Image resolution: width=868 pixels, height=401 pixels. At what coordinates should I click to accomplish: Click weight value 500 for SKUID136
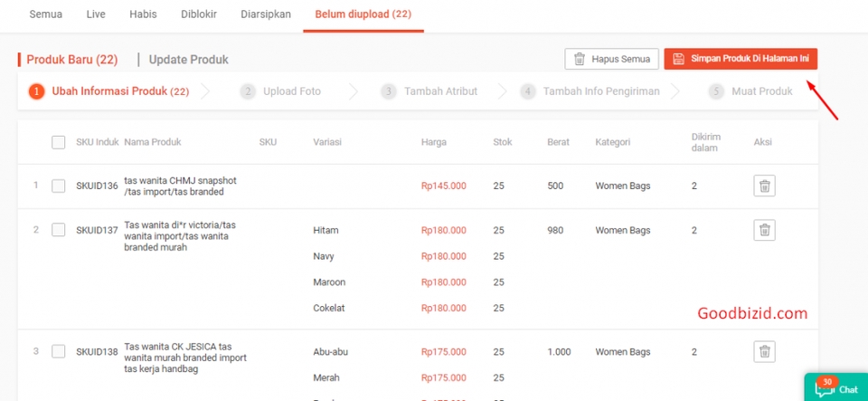coord(555,186)
